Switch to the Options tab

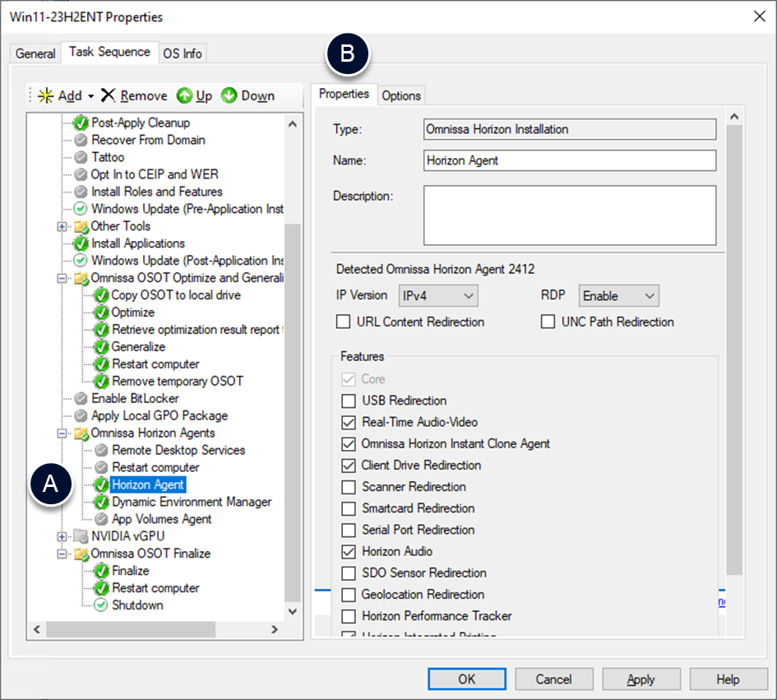pos(401,95)
